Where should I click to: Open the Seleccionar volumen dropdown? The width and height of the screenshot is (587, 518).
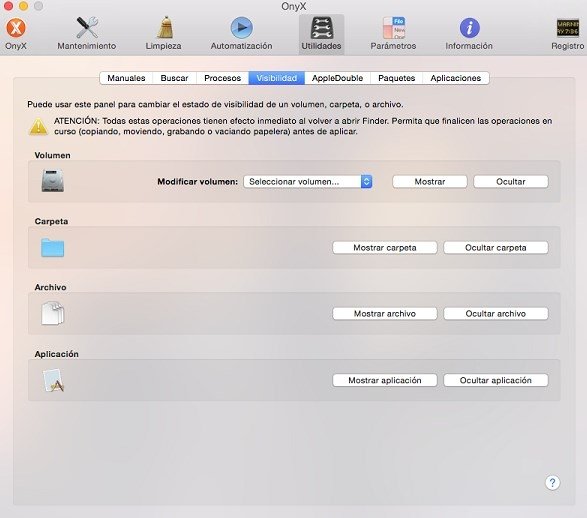pos(307,182)
